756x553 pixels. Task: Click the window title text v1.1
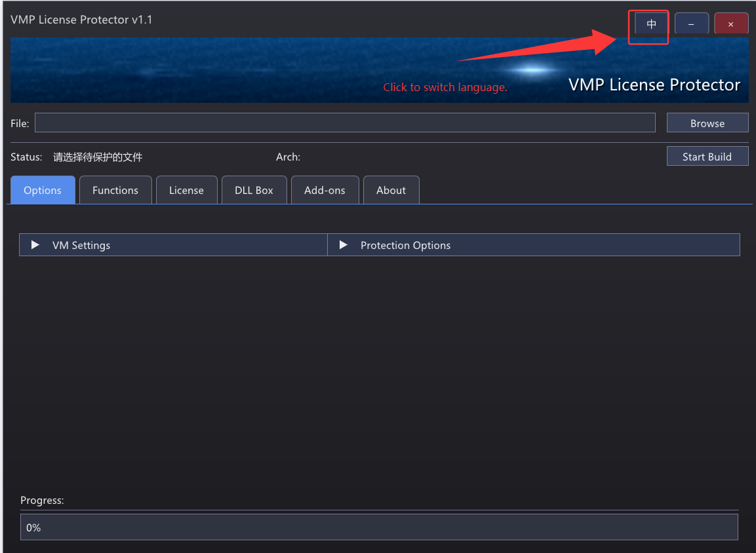tap(81, 20)
